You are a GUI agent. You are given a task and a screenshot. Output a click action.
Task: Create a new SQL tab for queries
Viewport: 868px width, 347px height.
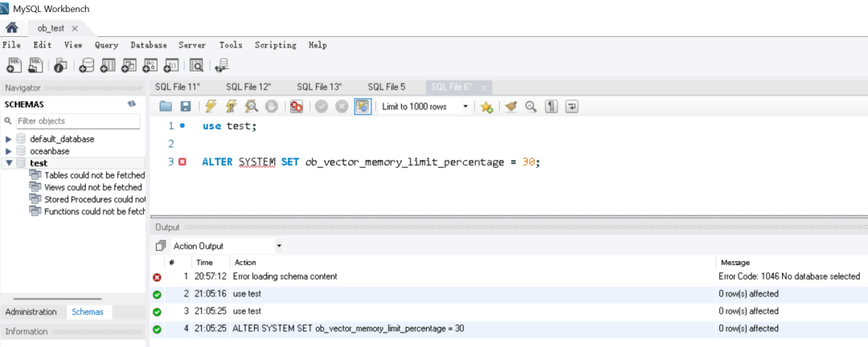14,65
